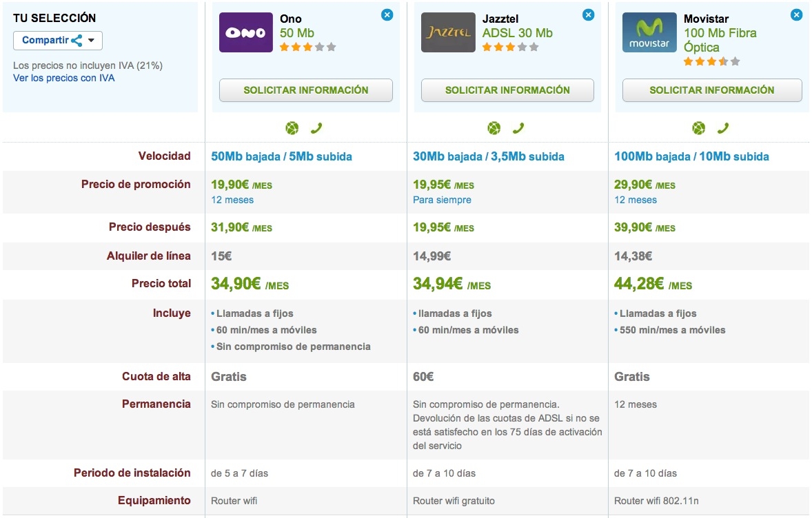Click the Movistar blue logo

click(649, 32)
